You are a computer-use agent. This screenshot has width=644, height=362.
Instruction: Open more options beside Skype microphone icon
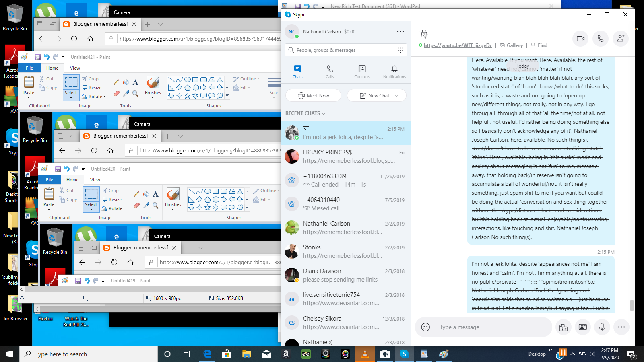coord(621,327)
